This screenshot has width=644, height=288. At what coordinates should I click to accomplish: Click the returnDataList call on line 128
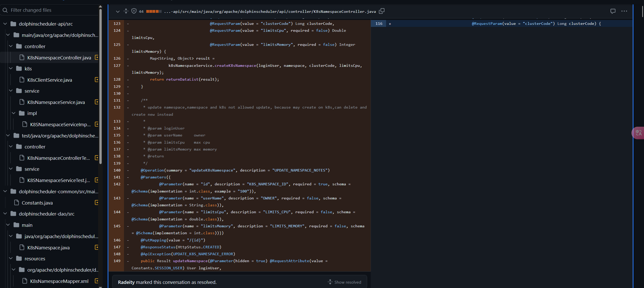(182, 80)
